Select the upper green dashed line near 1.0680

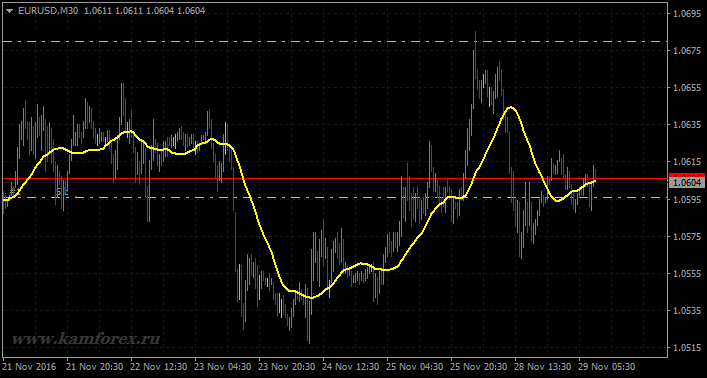pos(334,41)
